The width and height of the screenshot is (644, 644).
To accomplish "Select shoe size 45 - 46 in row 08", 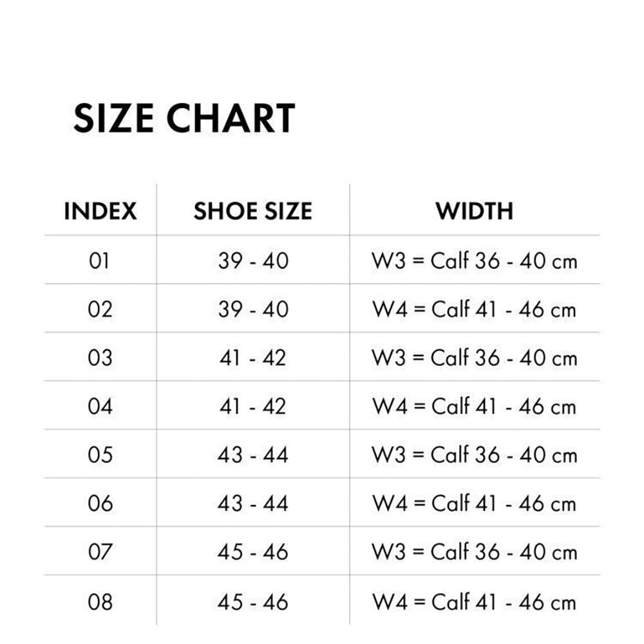I will coord(253,602).
